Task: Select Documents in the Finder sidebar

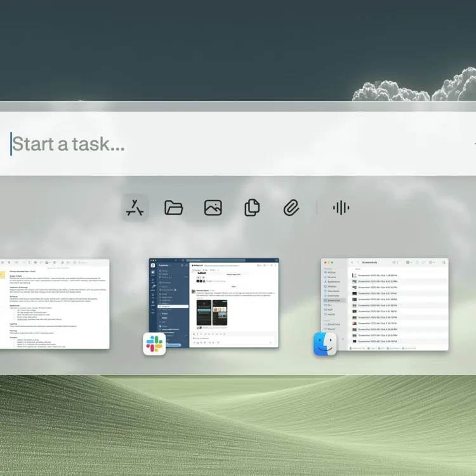Action: tap(331, 291)
